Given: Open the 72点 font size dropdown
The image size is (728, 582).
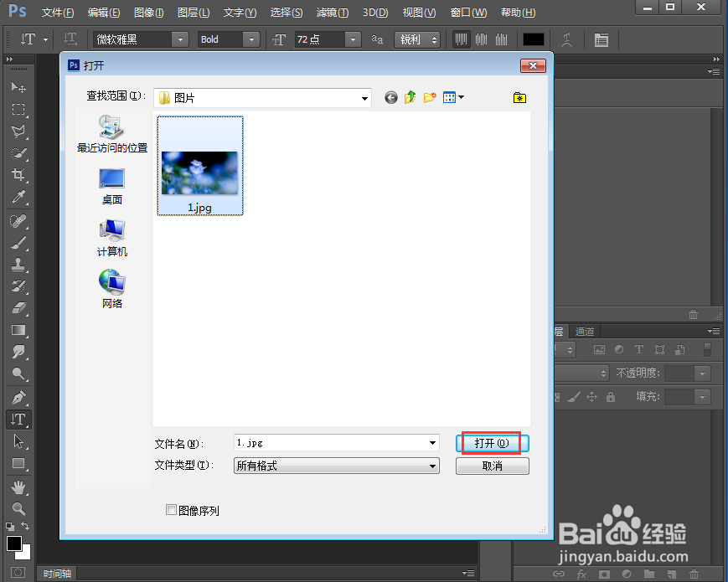Looking at the screenshot, I should 353,40.
